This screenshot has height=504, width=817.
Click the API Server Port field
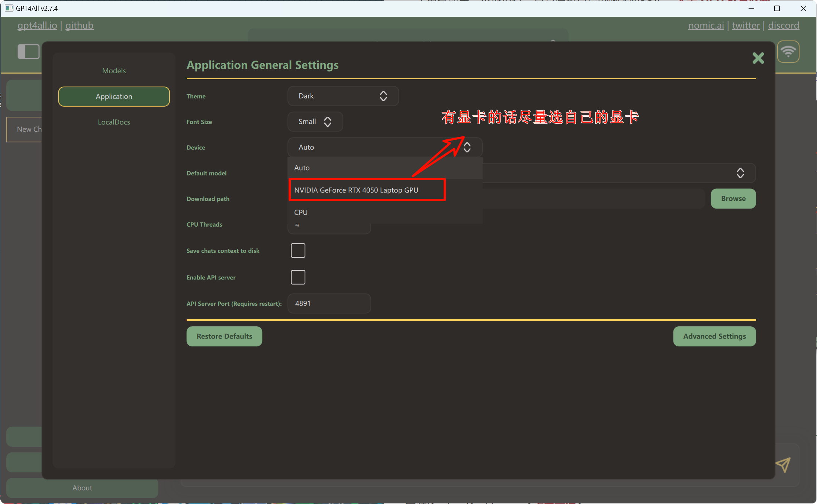pyautogui.click(x=329, y=303)
